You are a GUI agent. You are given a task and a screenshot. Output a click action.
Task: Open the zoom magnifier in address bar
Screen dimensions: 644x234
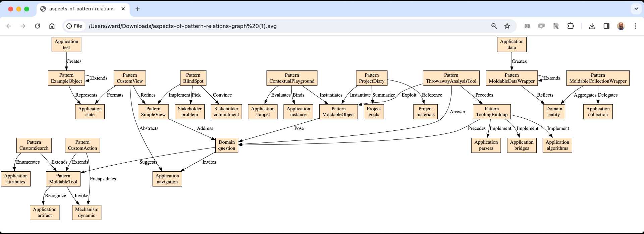click(x=494, y=26)
